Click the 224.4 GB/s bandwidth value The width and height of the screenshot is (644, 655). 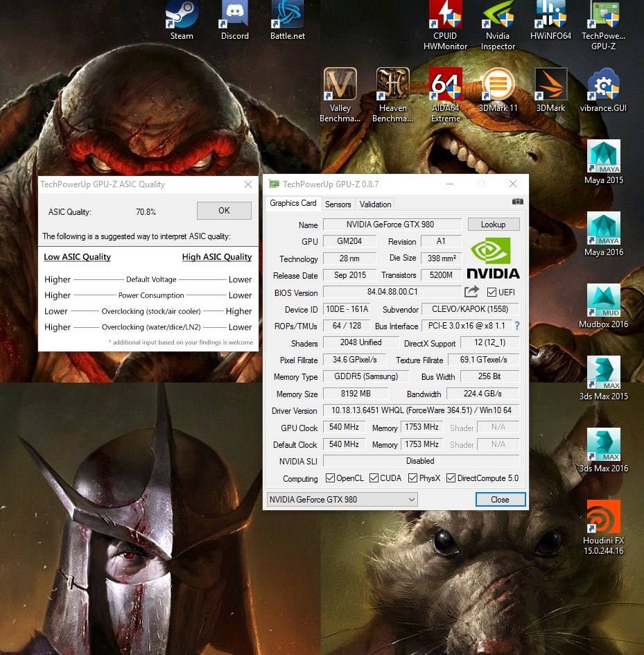click(x=482, y=394)
